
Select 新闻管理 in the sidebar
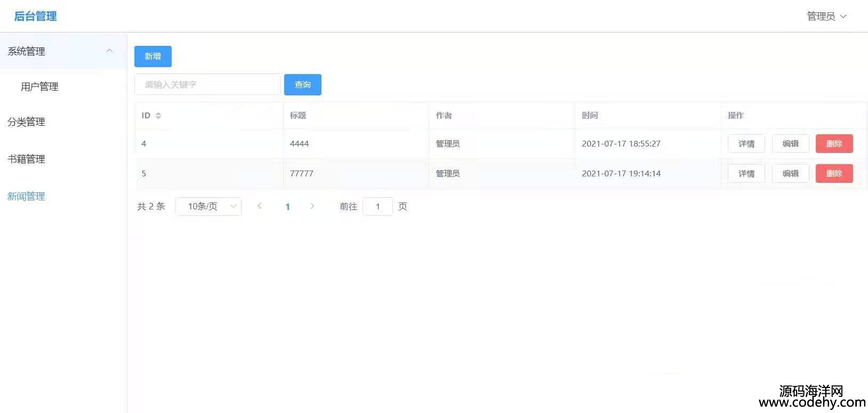point(26,197)
